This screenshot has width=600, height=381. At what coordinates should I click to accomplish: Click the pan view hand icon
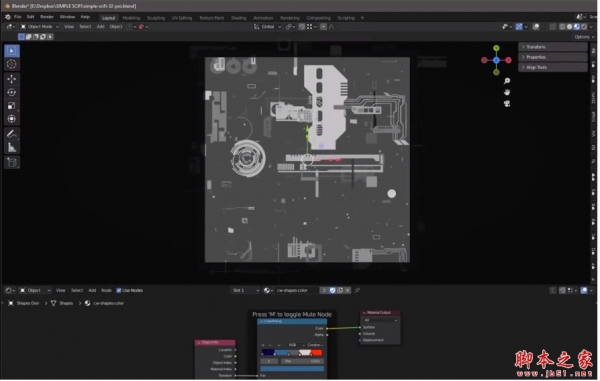click(507, 92)
